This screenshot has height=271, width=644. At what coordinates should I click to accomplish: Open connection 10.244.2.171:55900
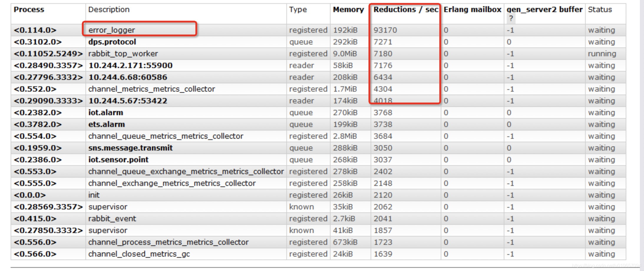[x=131, y=65]
